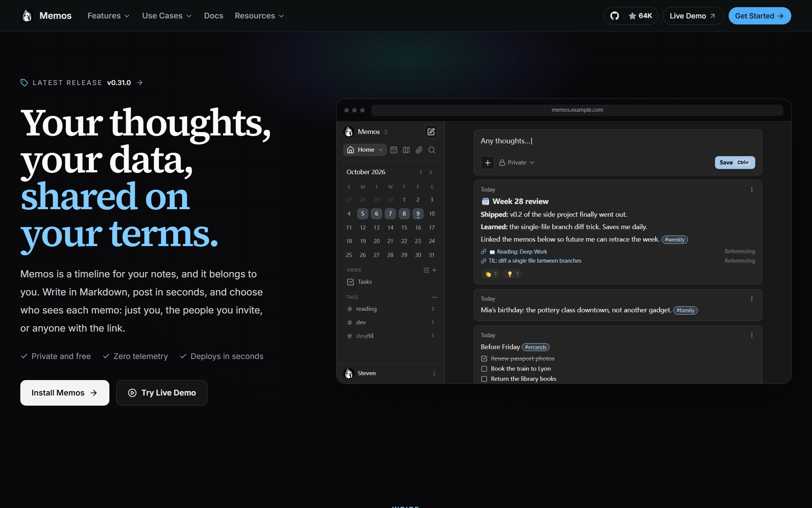Open the latest release v0.31.0 link
Viewport: 812px width, 508px height.
tap(82, 83)
